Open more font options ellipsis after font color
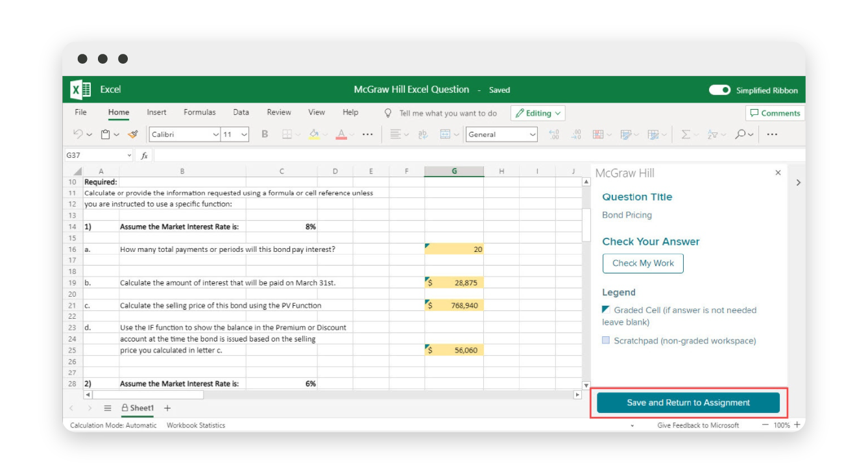868x474 pixels. point(368,134)
